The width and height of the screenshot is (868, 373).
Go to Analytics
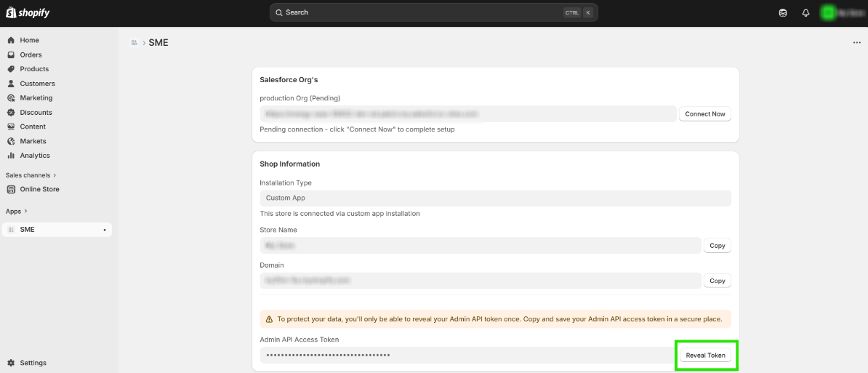35,156
